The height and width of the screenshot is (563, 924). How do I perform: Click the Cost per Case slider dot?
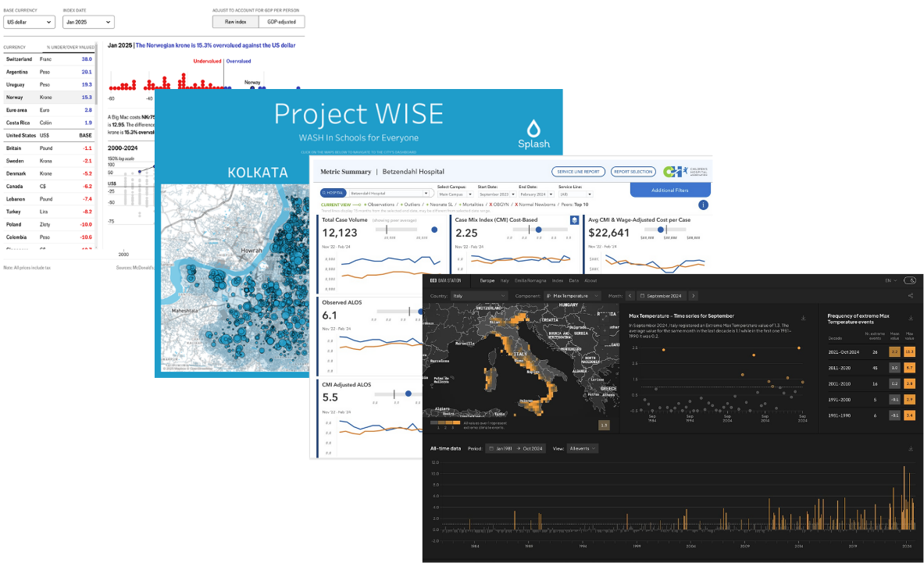pos(661,230)
